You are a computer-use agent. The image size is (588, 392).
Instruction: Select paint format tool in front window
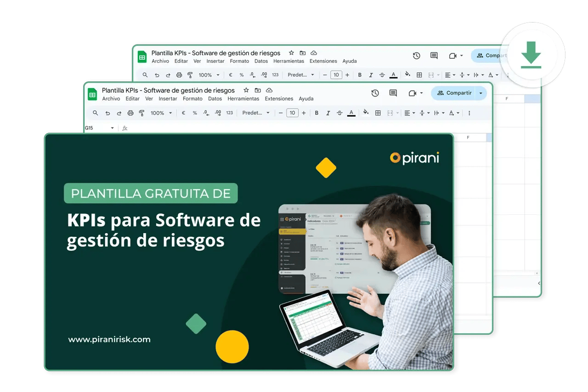click(x=141, y=113)
